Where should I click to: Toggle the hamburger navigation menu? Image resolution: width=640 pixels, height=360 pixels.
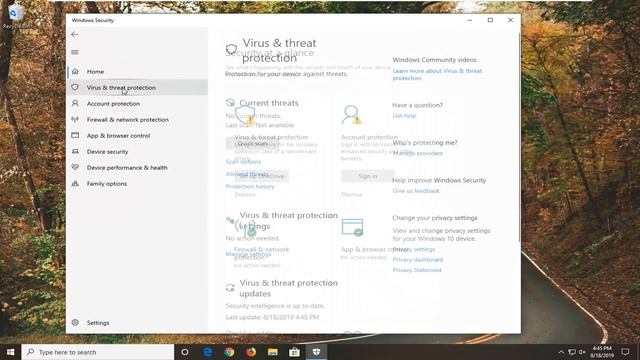point(75,52)
